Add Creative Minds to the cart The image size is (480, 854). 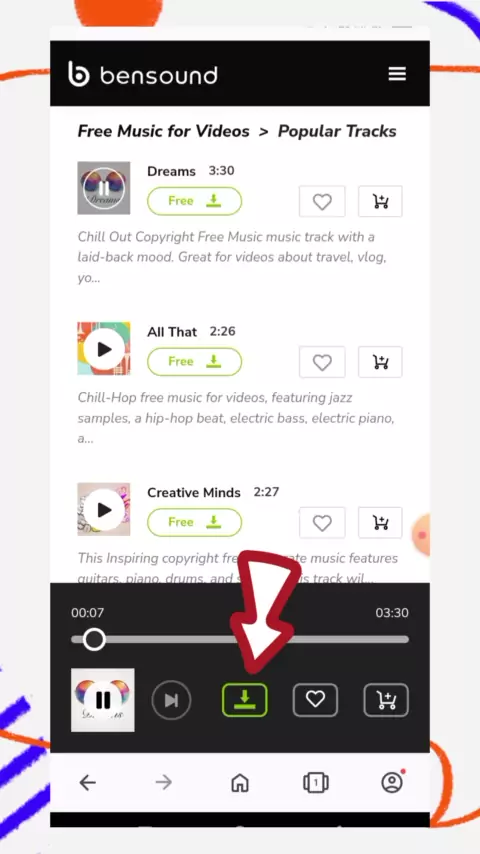pos(380,523)
